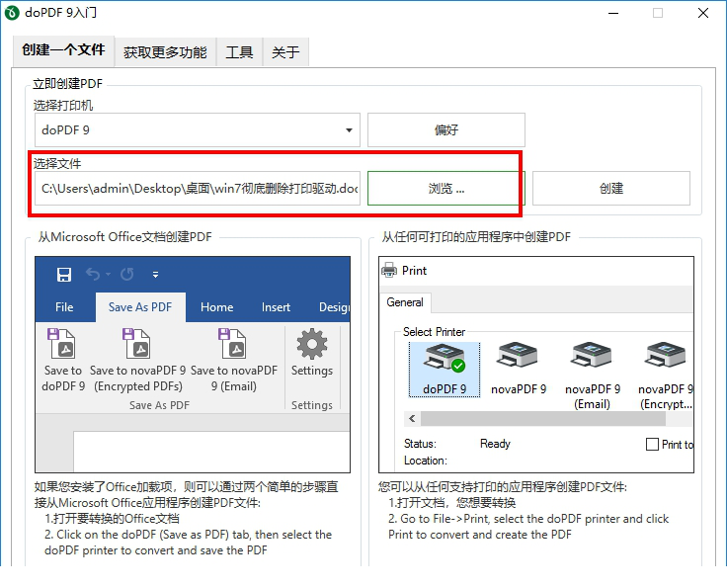Click the printer icon beside Print title
This screenshot has width=727, height=588.
tap(389, 270)
